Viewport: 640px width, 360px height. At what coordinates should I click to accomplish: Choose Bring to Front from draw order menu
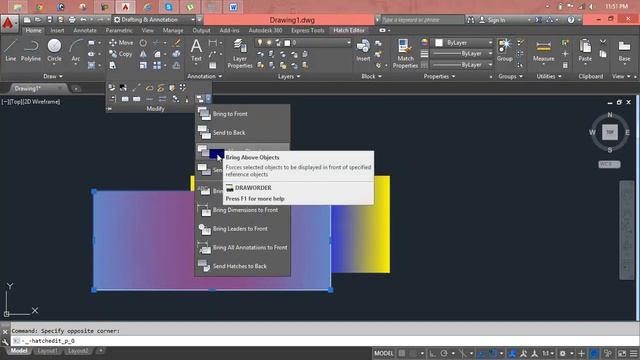(x=243, y=114)
